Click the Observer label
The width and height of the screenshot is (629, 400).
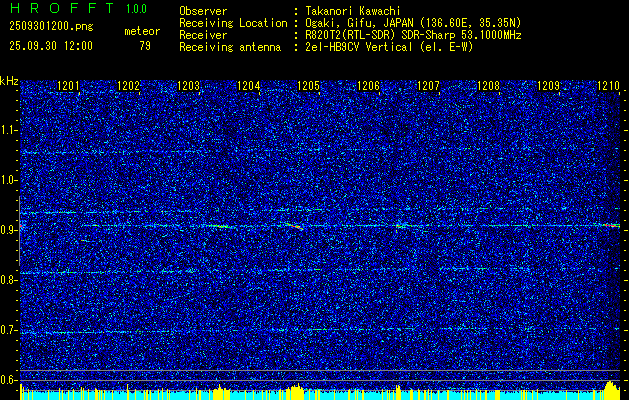coord(203,11)
